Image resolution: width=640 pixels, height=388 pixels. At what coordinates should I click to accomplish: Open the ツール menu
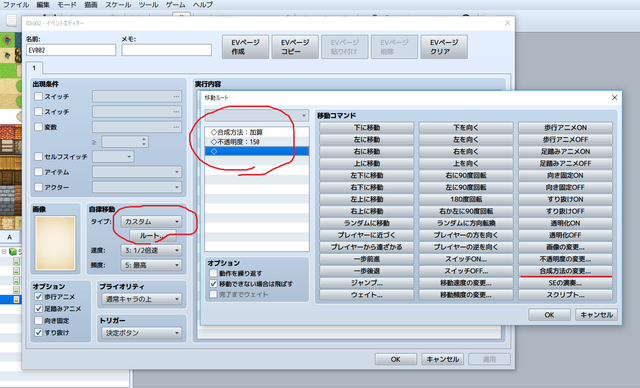point(148,5)
